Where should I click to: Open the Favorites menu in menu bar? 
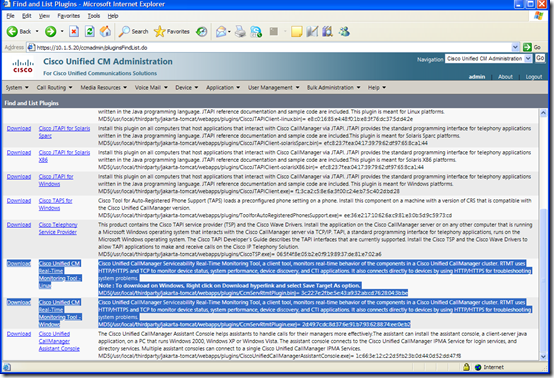(x=69, y=16)
